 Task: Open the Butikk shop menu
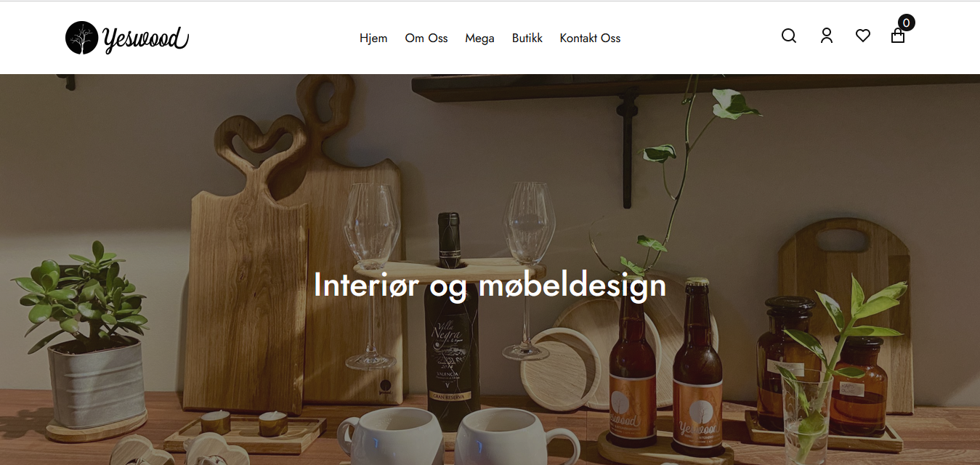click(527, 38)
